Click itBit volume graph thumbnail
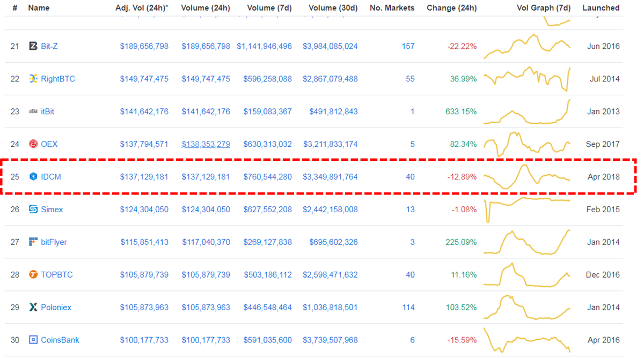This screenshot has width=644, height=358. click(527, 111)
